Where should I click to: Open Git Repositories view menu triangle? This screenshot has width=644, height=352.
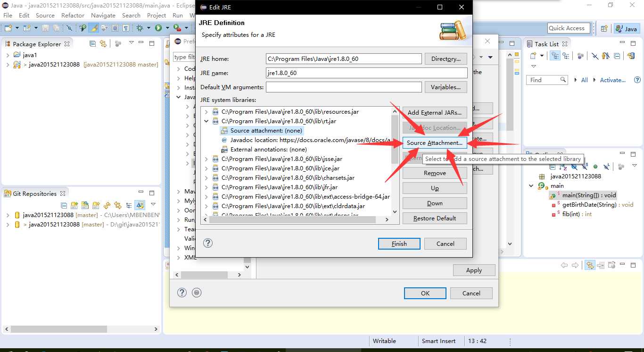point(153,204)
